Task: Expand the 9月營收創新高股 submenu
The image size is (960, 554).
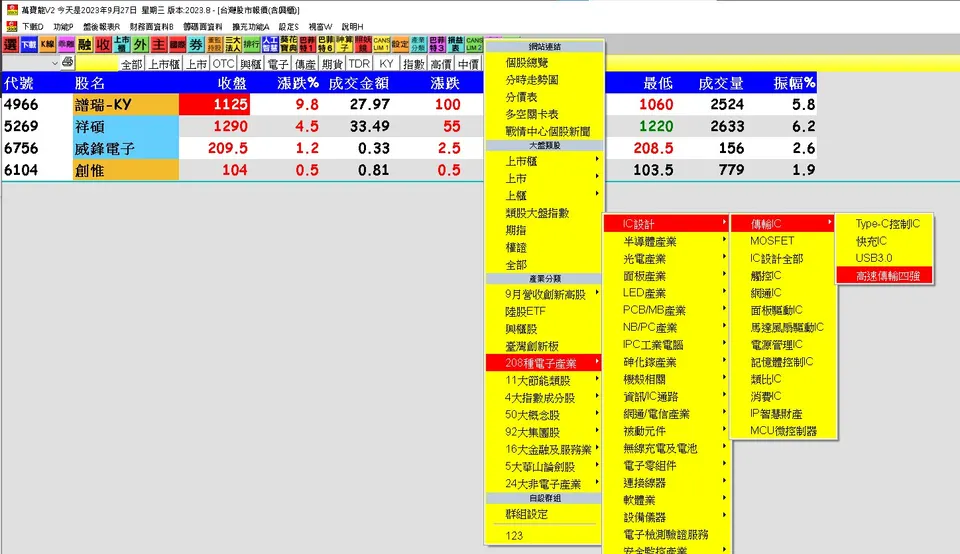Action: pos(544,294)
